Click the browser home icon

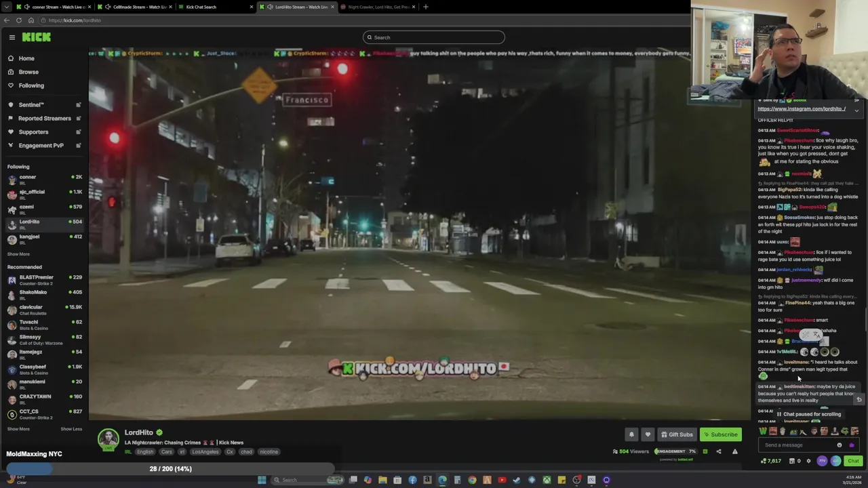pyautogui.click(x=31, y=20)
